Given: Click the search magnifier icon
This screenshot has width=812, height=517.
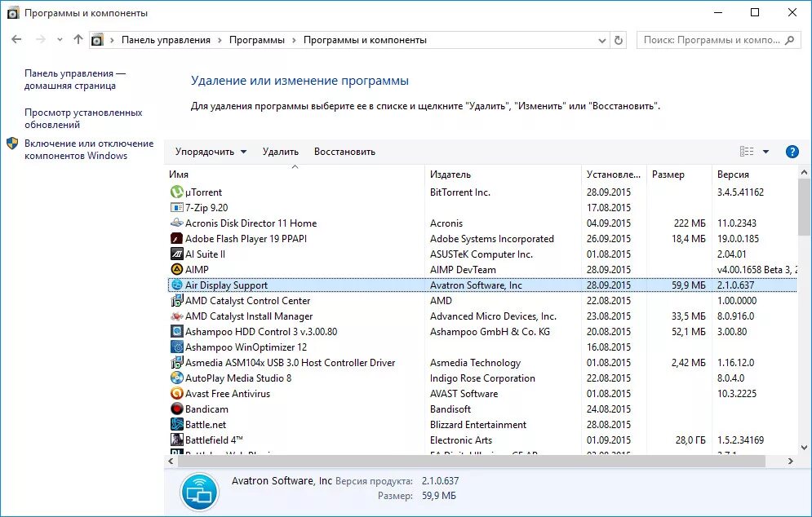Looking at the screenshot, I should pos(790,40).
